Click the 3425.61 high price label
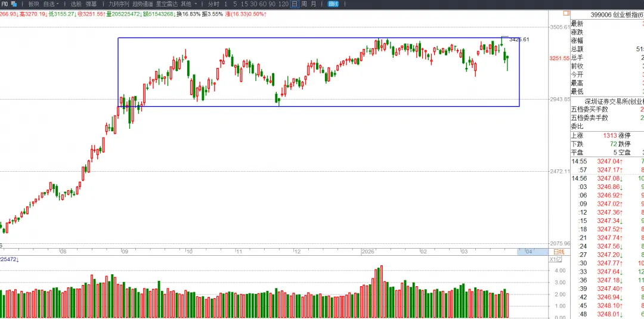This screenshot has width=644, height=319. pos(519,40)
